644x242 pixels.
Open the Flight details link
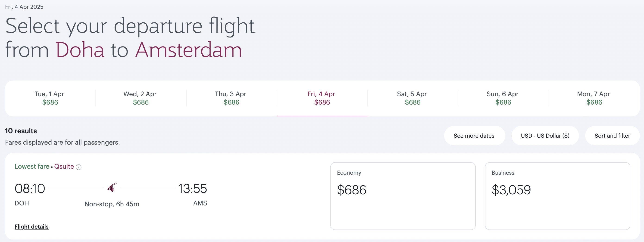(31, 226)
